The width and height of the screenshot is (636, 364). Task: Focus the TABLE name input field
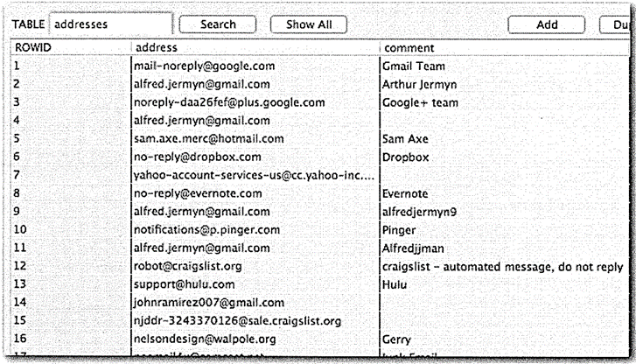111,24
